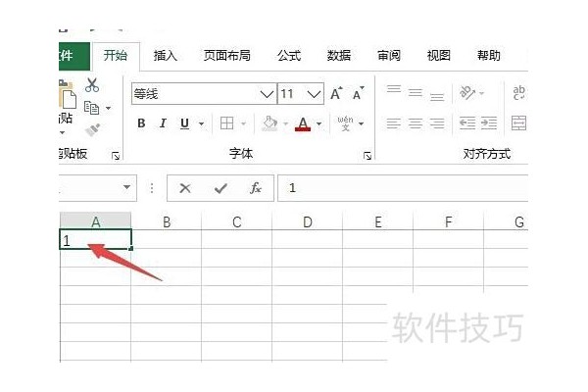588x392 pixels.
Task: Expand the font color dropdown arrow
Action: [x=319, y=123]
